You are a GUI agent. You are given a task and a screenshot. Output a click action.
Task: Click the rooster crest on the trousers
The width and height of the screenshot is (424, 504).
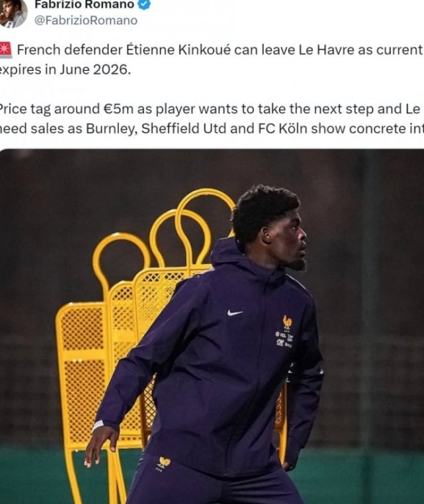click(164, 463)
